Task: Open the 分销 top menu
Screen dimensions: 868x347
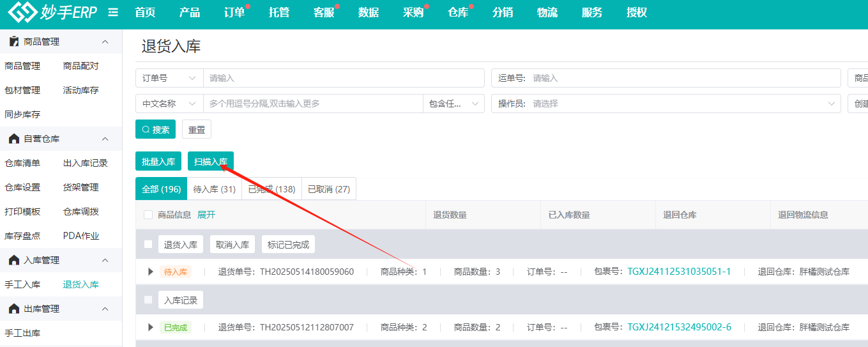Action: pos(503,12)
